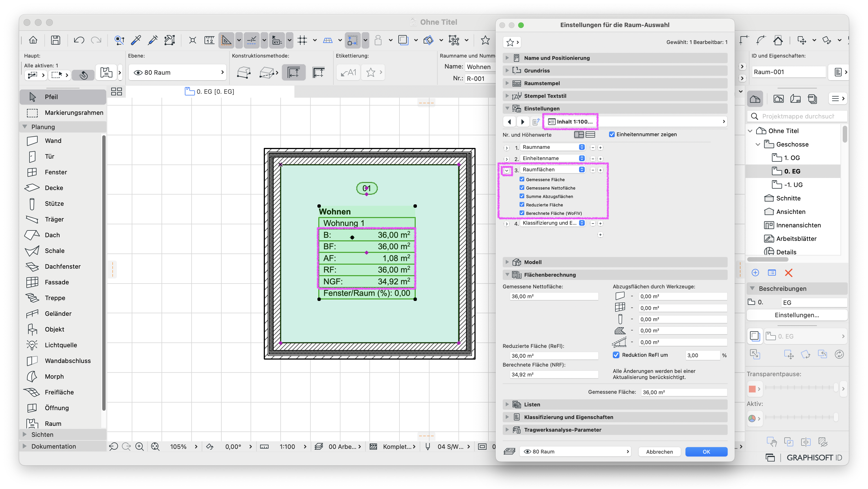Click the red delete X in navigator
868x489 pixels.
789,273
